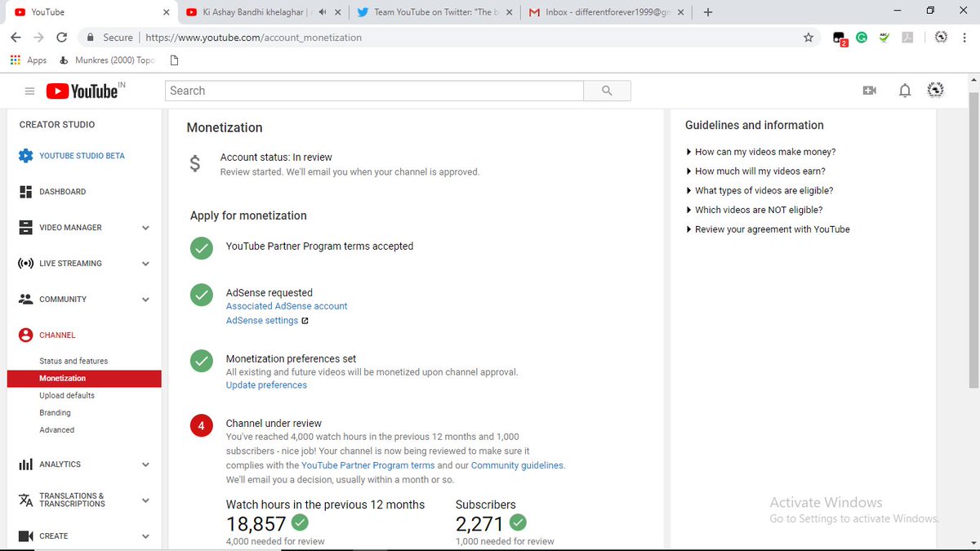
Task: Click the Video Manager icon
Action: (x=25, y=228)
